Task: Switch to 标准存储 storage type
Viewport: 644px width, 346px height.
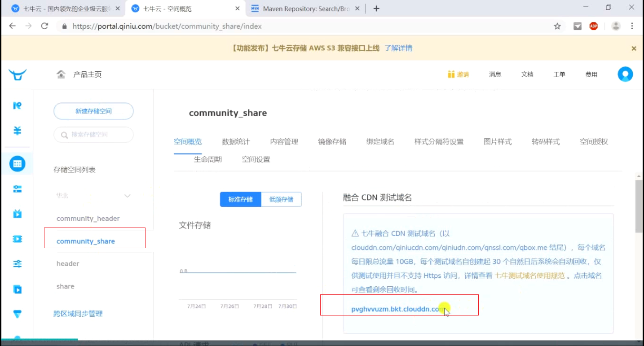Action: tap(240, 200)
